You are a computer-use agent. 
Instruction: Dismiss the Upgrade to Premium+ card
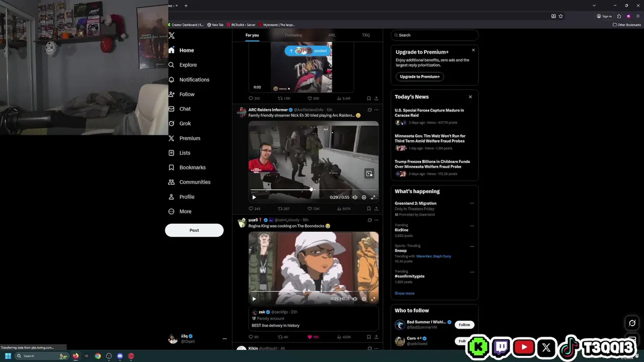(473, 50)
